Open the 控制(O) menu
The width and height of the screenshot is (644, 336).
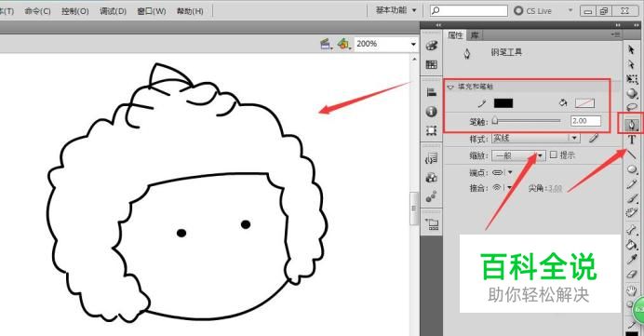coord(74,11)
